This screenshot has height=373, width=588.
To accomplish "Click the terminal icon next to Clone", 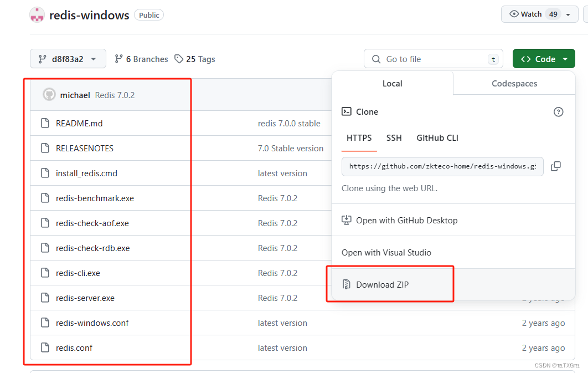I will pyautogui.click(x=346, y=111).
